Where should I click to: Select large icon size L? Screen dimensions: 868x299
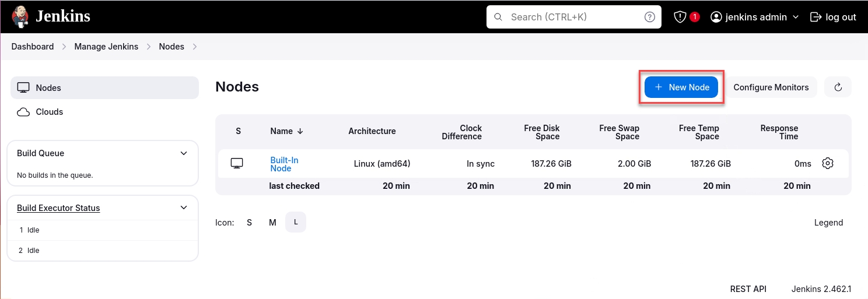click(296, 222)
